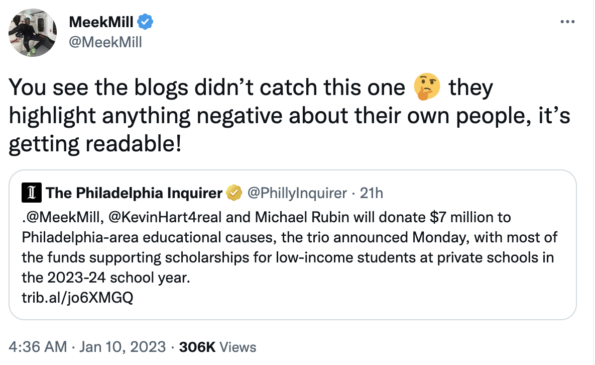Click the 4:36 AM · Jan 10, 2023 timestamp
Image resolution: width=595 pixels, height=365 pixels.
pyautogui.click(x=87, y=347)
